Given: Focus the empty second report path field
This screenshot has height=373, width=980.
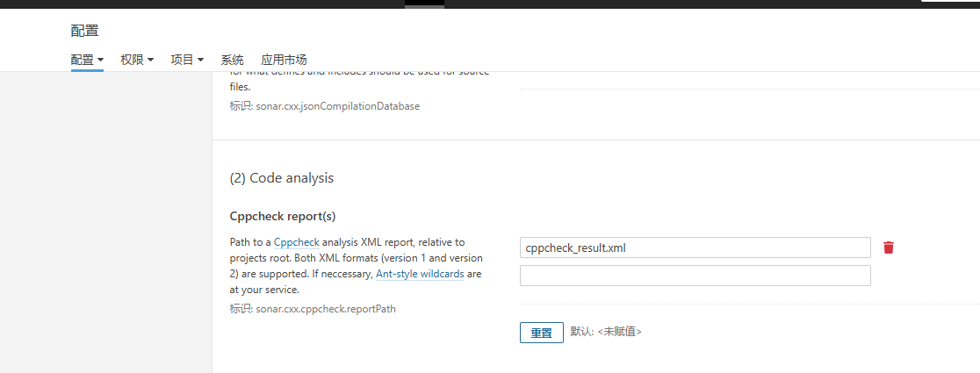Looking at the screenshot, I should click(x=695, y=276).
